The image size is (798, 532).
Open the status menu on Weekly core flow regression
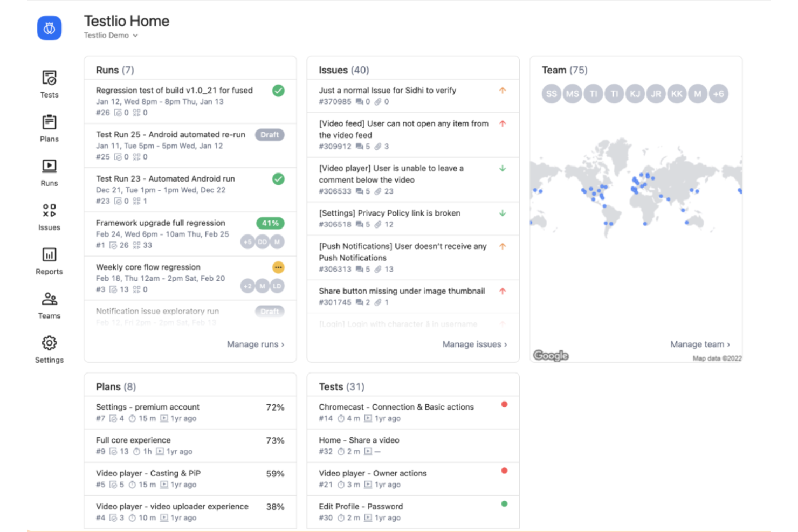[278, 267]
